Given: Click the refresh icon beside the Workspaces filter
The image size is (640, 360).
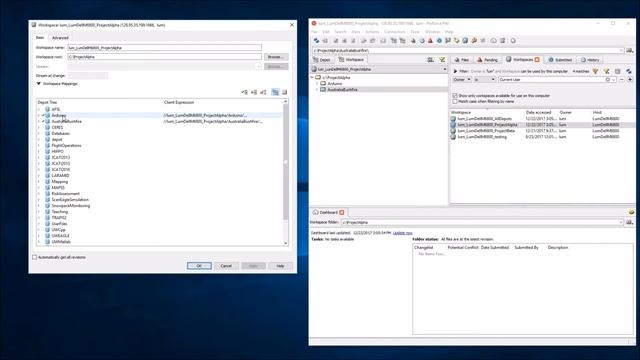Looking at the screenshot, I should [629, 71].
